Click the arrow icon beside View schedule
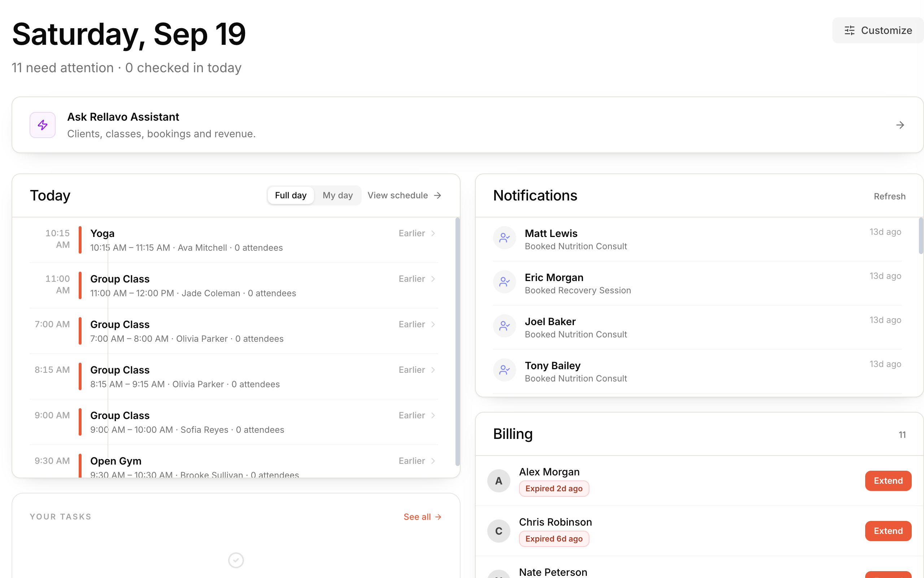 tap(437, 195)
